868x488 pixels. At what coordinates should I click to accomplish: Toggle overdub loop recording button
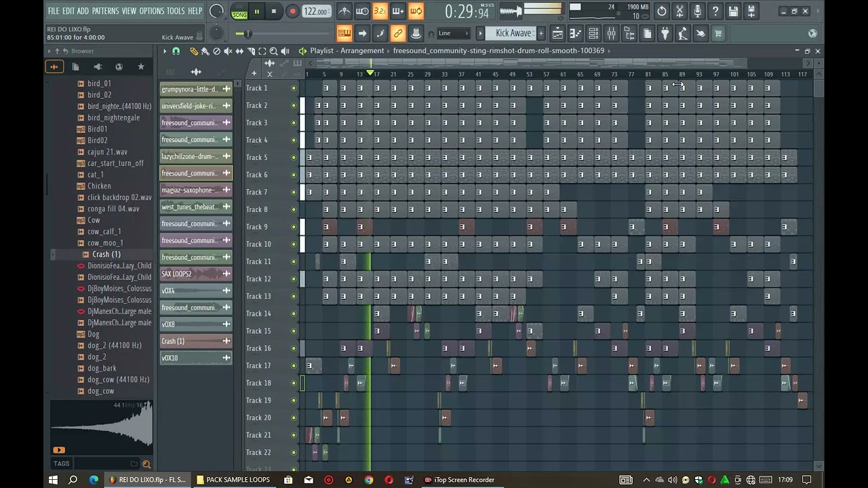(x=398, y=11)
